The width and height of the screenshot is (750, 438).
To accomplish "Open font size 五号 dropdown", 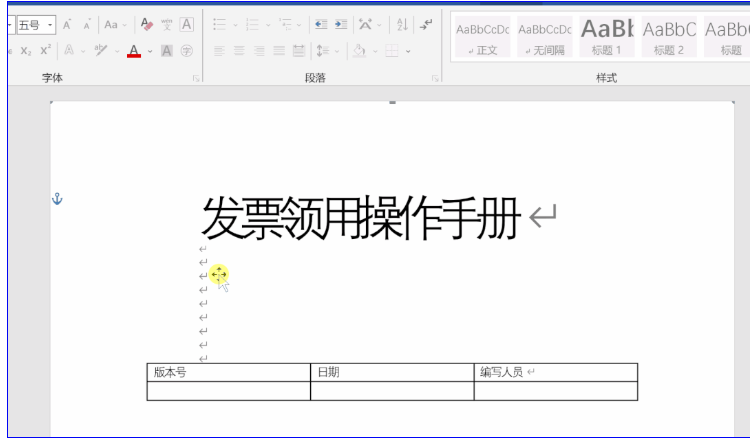I will pos(50,25).
